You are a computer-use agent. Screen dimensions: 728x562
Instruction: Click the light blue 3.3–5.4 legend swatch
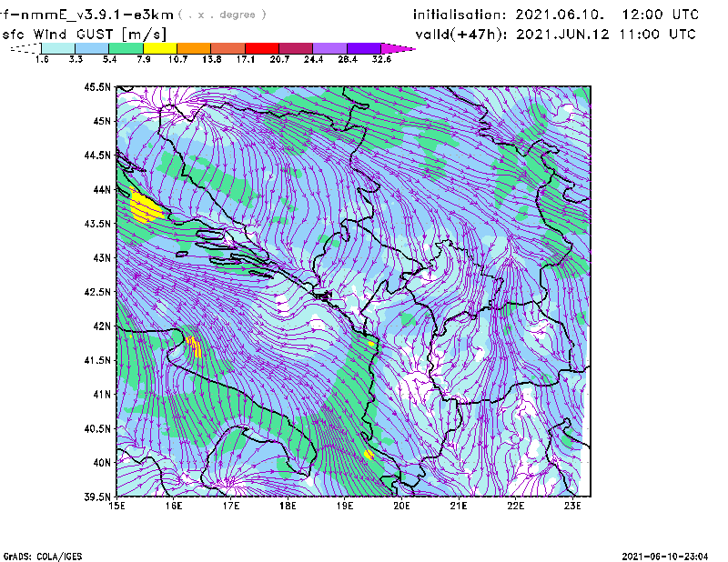(92, 48)
